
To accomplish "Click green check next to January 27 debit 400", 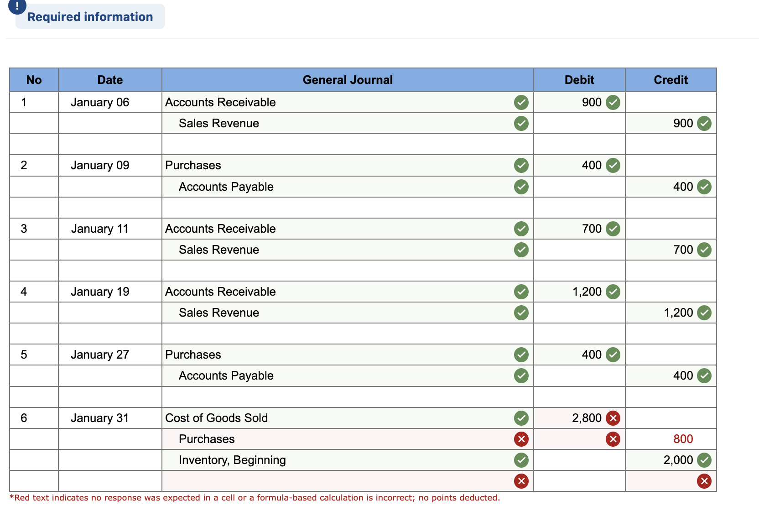I will [x=613, y=355].
